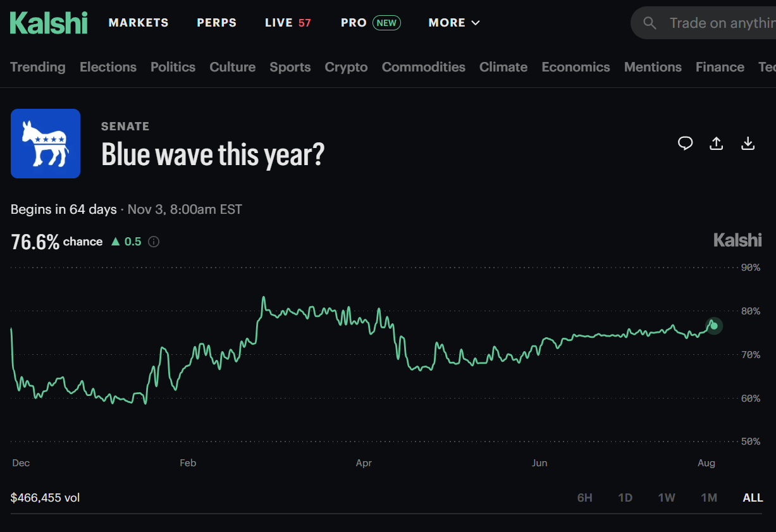Click the Kalshi watermark on chart
The height and width of the screenshot is (532, 776).
pyautogui.click(x=737, y=240)
